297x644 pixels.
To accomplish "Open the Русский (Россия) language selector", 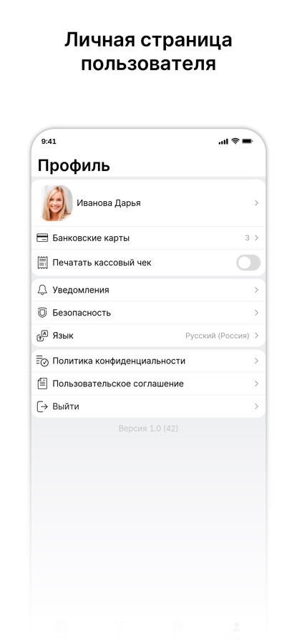I will [218, 336].
